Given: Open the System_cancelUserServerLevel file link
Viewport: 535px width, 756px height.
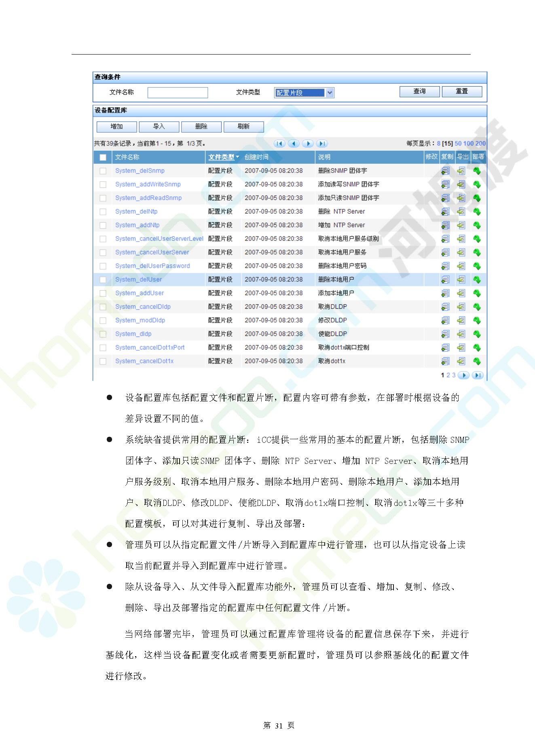Looking at the screenshot, I should [x=159, y=239].
